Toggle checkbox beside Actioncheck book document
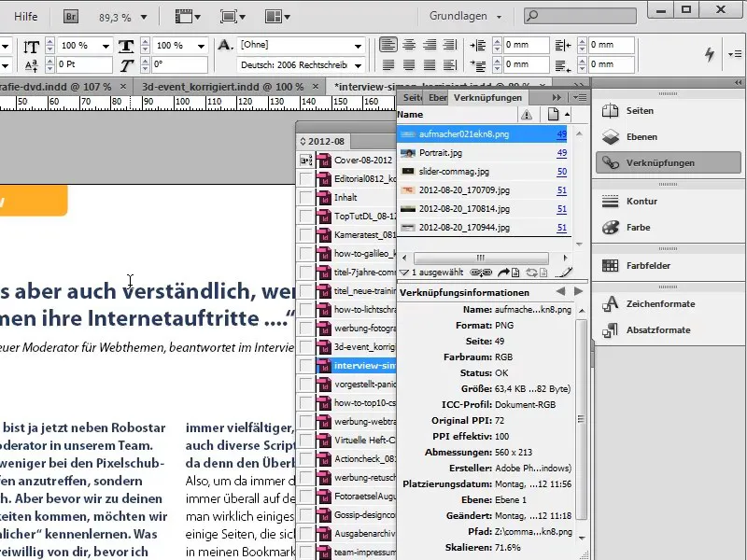 [305, 459]
